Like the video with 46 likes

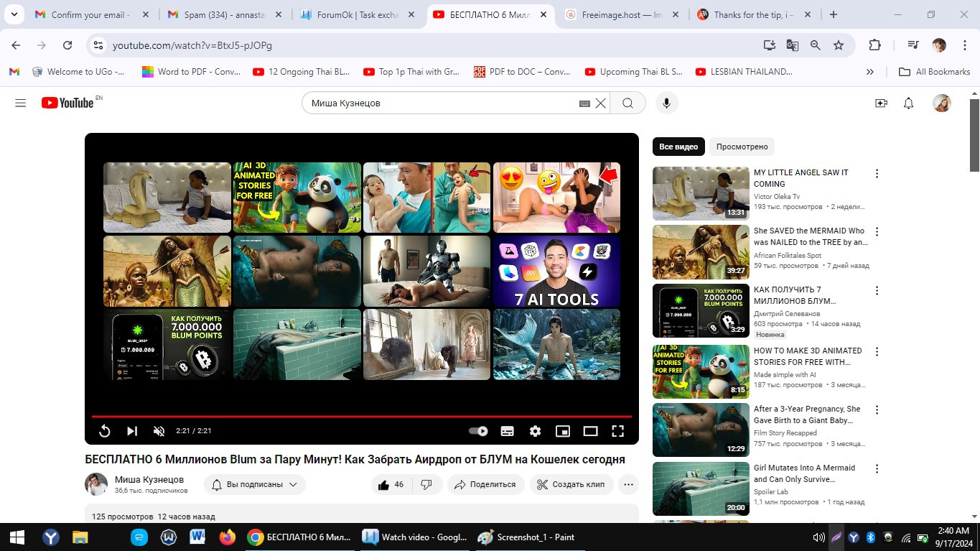click(391, 484)
